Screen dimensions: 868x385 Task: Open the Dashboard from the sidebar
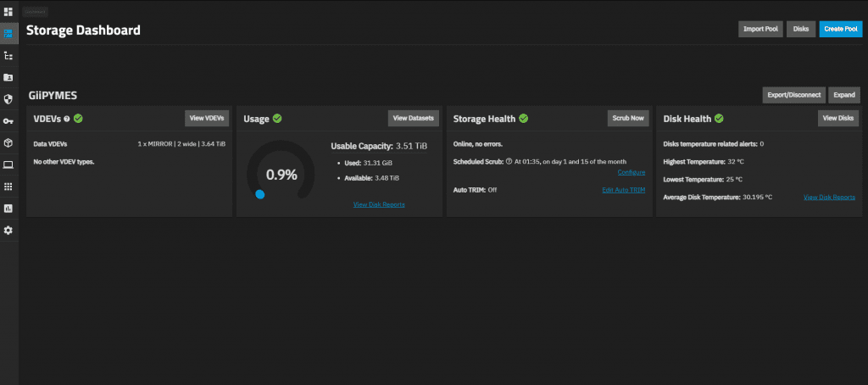click(8, 11)
